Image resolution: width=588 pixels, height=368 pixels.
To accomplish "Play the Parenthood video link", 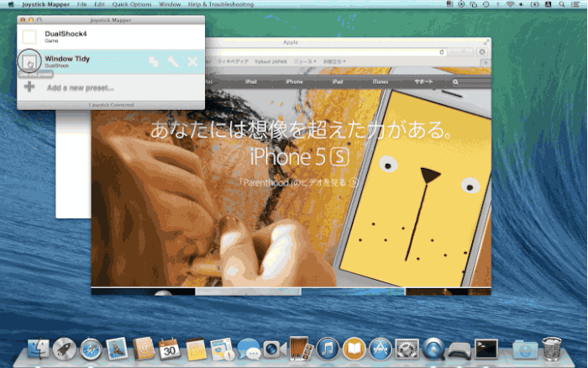I will [299, 182].
